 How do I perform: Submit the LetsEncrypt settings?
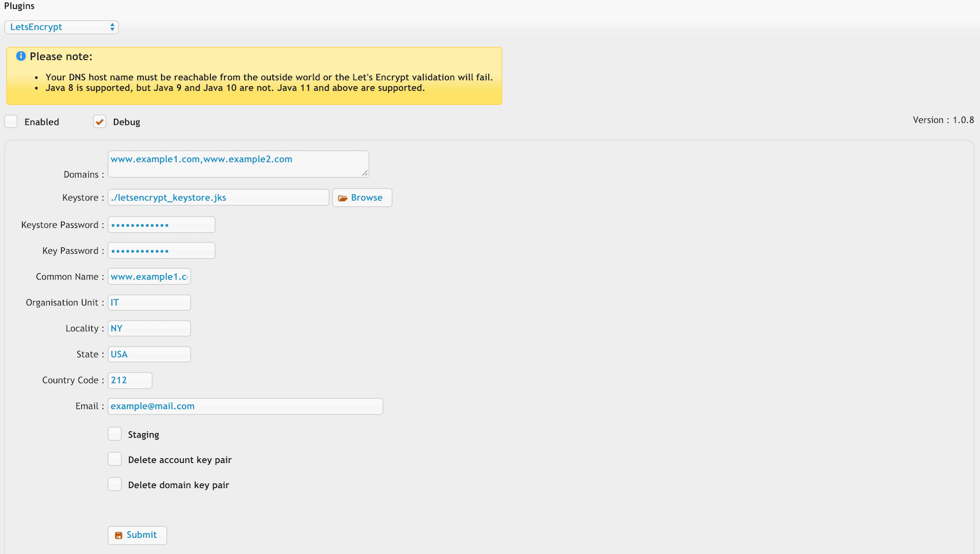click(x=137, y=535)
